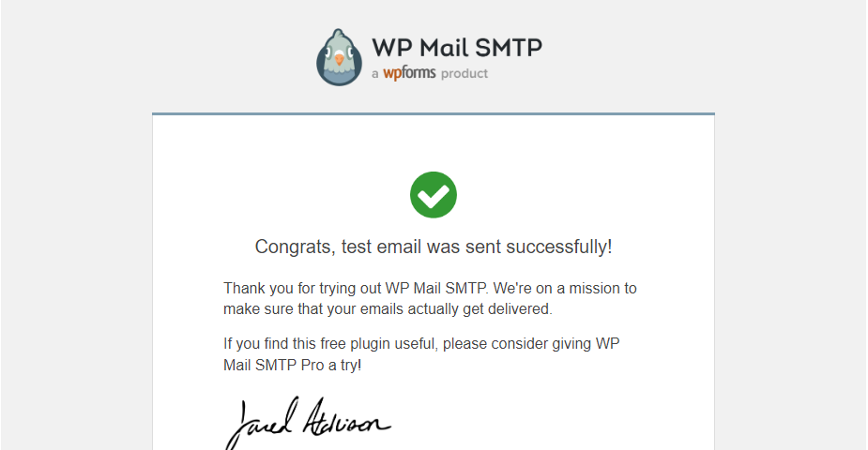Click the word SMTP in the header logo
Screen dimensions: 868x450
point(509,48)
